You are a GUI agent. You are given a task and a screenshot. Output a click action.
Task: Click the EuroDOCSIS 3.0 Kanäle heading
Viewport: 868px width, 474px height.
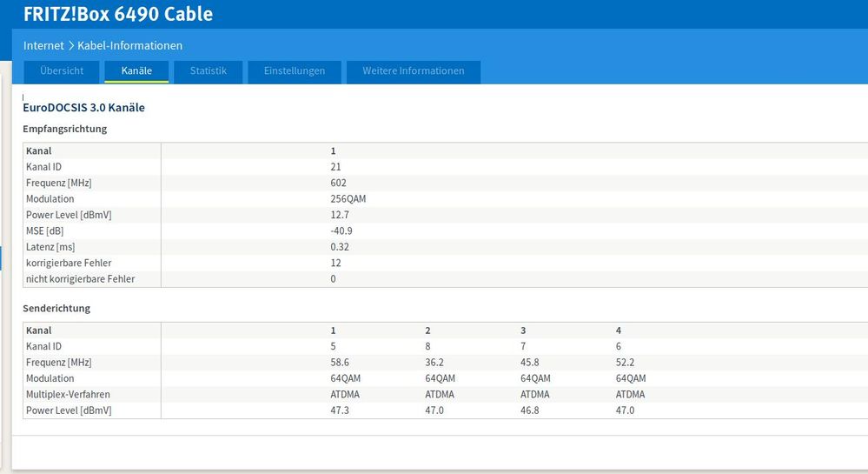(83, 108)
